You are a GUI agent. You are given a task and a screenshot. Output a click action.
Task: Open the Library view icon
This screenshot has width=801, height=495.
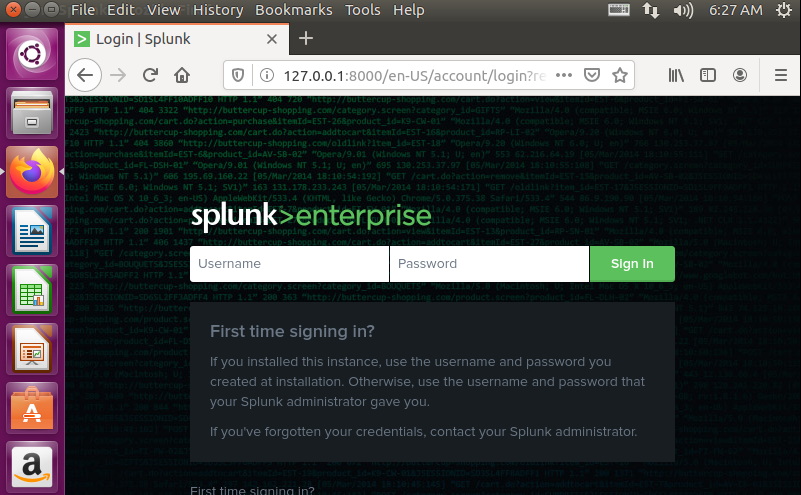[676, 75]
